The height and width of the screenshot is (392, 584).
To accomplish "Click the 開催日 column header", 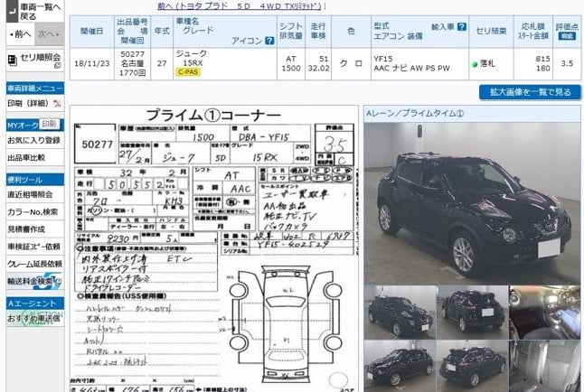I will (x=91, y=32).
